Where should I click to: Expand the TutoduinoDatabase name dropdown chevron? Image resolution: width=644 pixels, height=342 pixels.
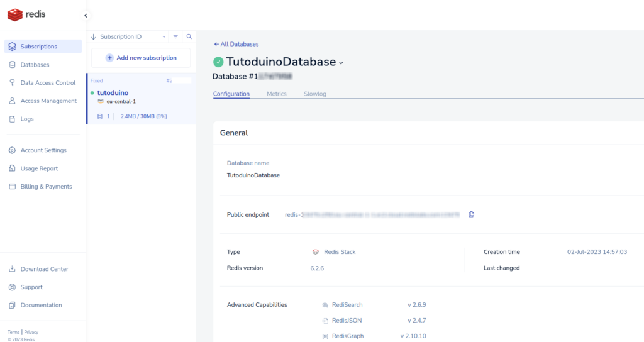tap(341, 63)
